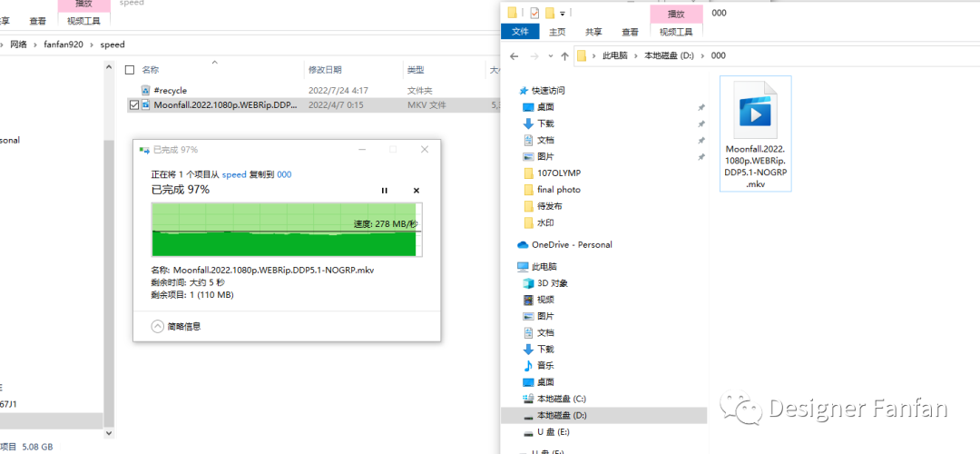The image size is (980, 454).
Task: Click Properties icon in 000 window quick access toolbar
Action: click(534, 13)
